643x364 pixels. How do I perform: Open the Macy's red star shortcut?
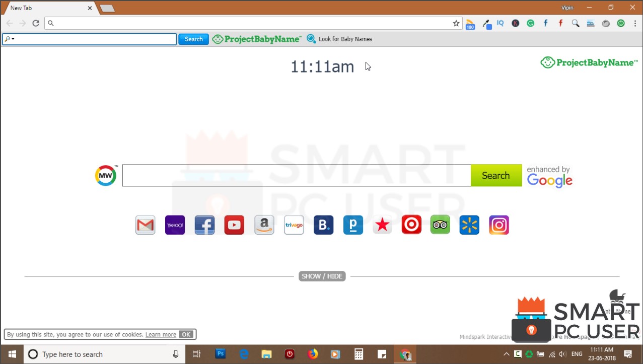(x=382, y=225)
